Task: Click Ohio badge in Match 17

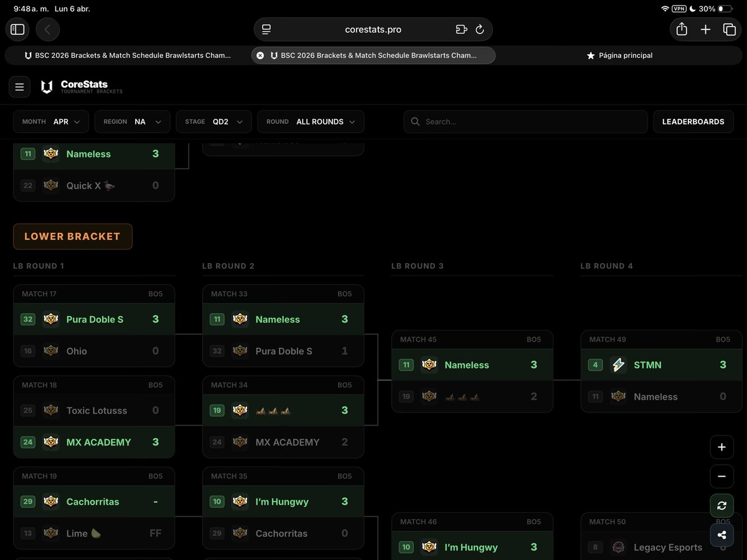Action: click(x=51, y=351)
